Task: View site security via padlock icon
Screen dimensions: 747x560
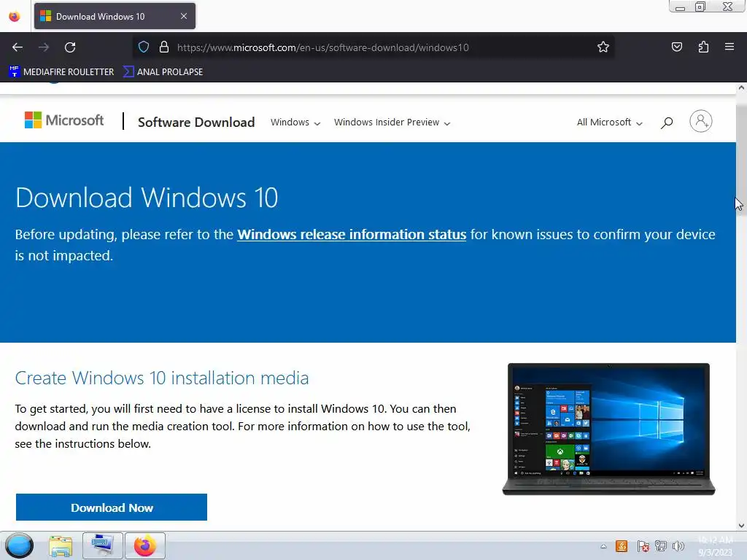Action: coord(164,47)
